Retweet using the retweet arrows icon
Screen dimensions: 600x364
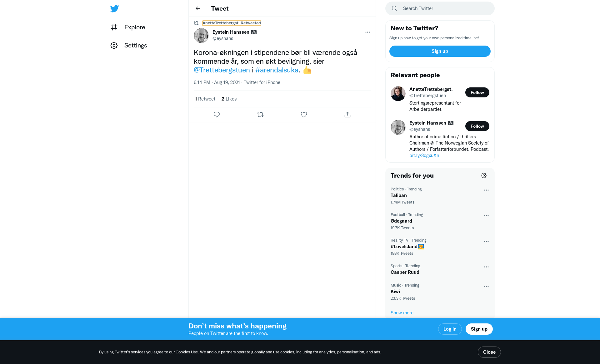click(x=260, y=115)
